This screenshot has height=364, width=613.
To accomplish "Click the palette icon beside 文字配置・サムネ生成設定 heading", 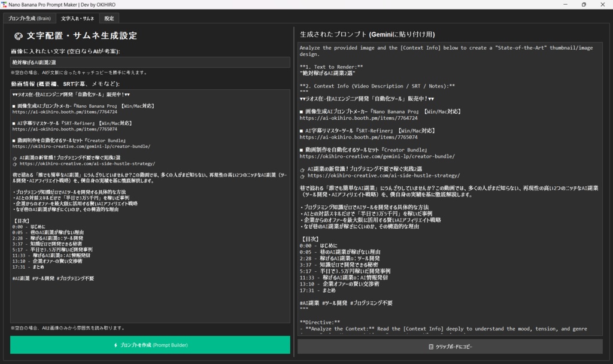I will click(x=17, y=37).
